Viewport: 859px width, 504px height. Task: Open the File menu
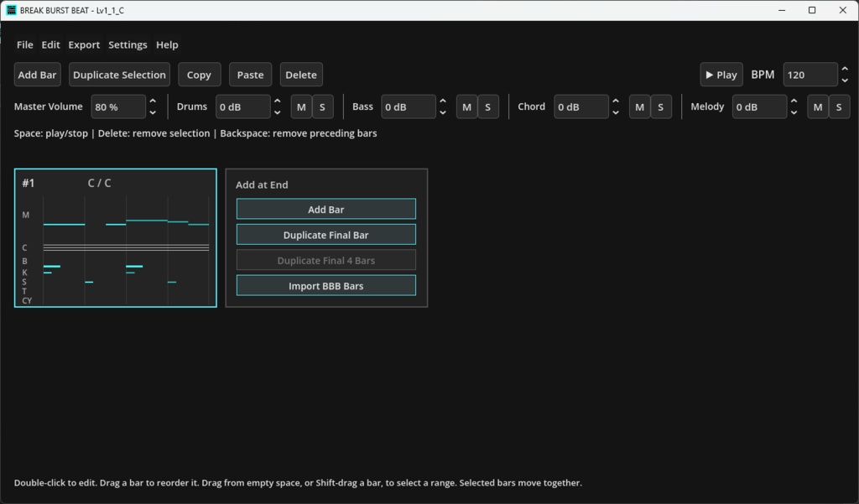(24, 45)
